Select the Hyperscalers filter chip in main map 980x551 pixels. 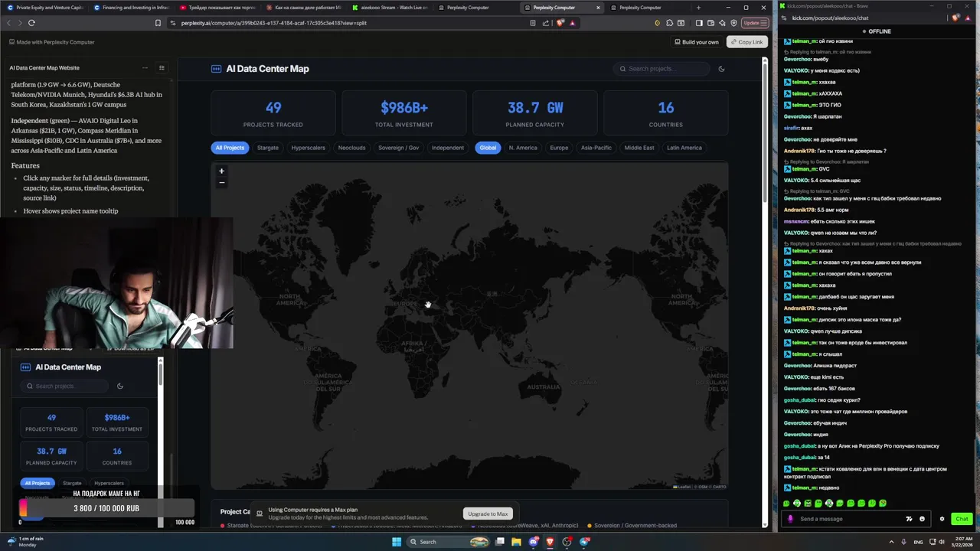pyautogui.click(x=309, y=148)
